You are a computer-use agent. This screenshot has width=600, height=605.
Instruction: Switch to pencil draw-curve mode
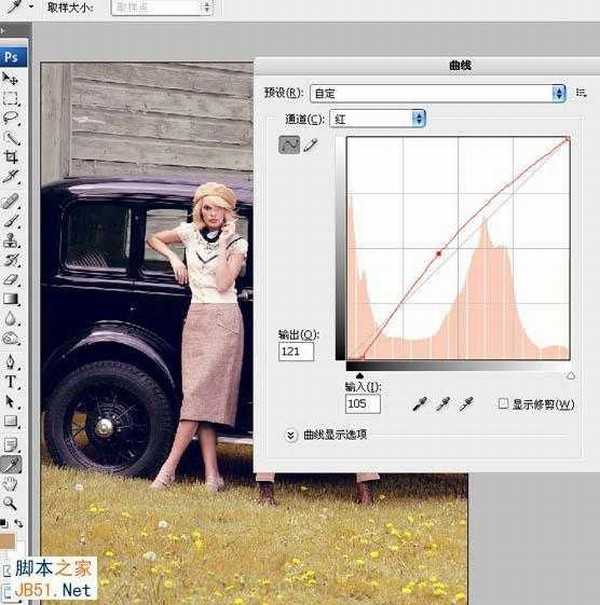(x=309, y=145)
